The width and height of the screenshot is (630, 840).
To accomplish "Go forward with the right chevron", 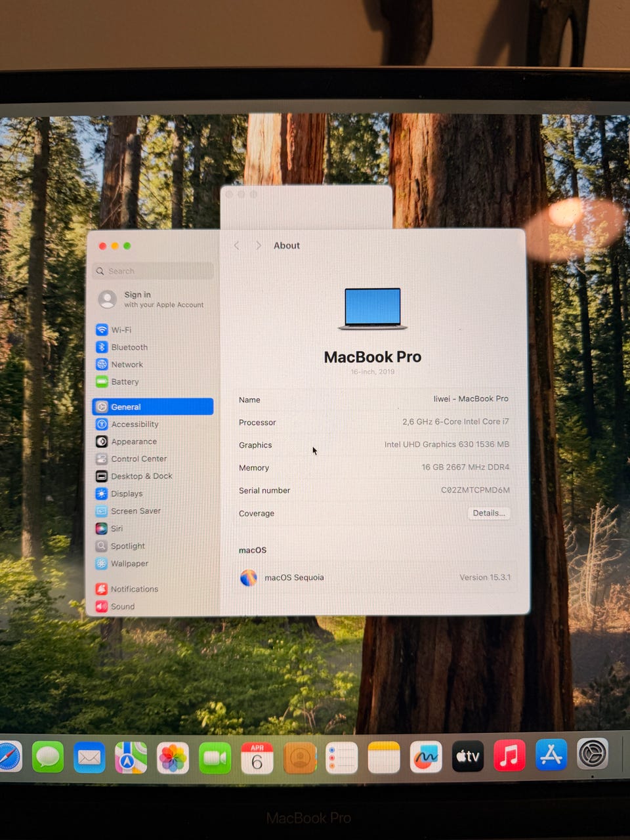I will pos(259,245).
